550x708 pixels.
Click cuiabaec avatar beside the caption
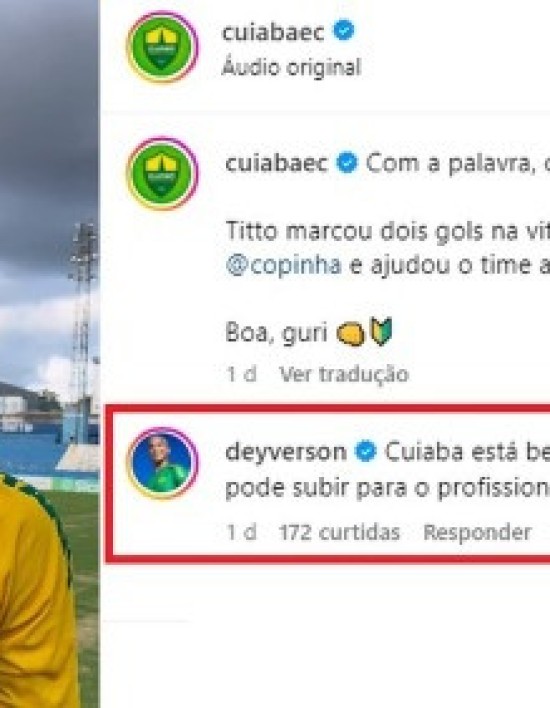tap(162, 173)
